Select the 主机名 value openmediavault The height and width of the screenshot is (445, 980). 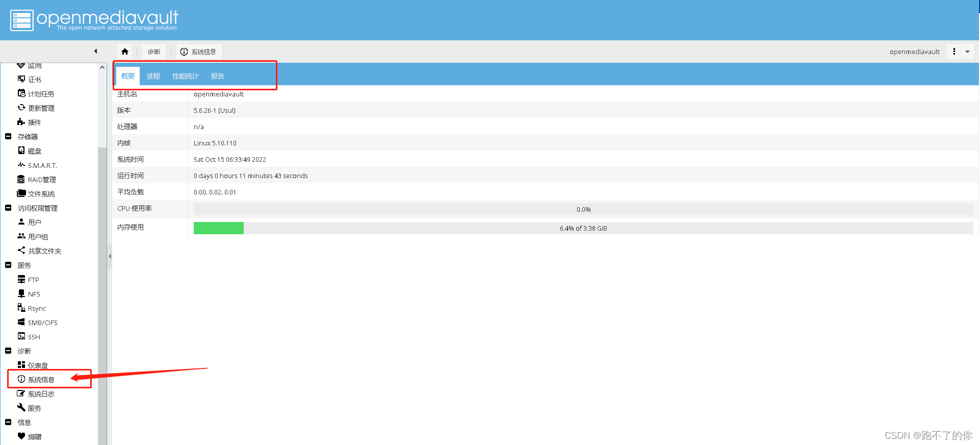point(219,94)
